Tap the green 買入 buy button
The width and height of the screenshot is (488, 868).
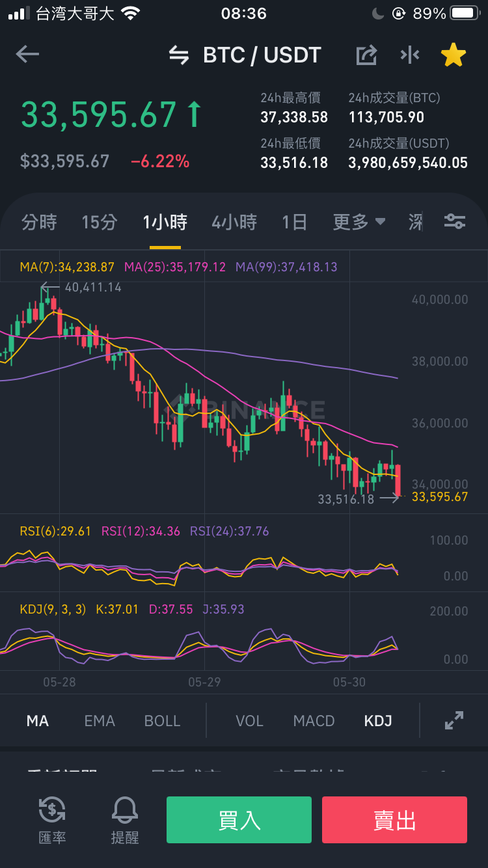click(x=239, y=820)
